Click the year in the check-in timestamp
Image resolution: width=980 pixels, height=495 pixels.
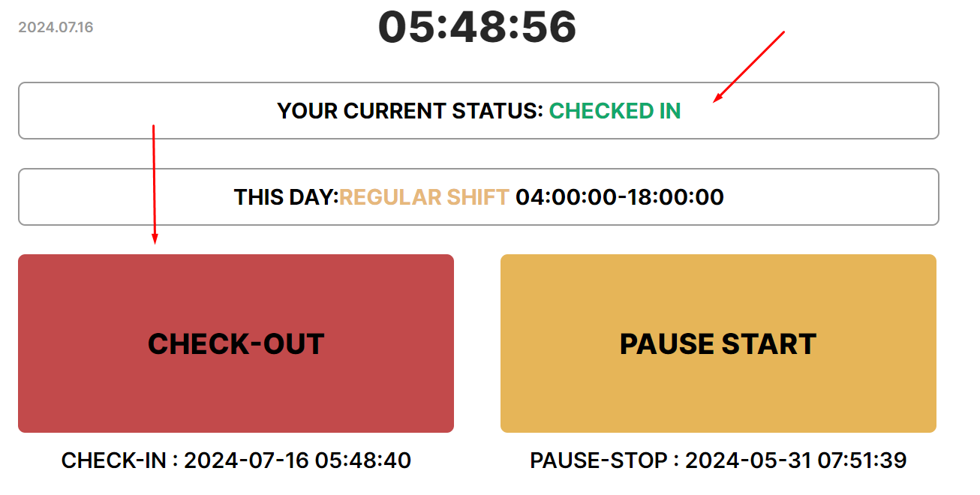[x=206, y=460]
